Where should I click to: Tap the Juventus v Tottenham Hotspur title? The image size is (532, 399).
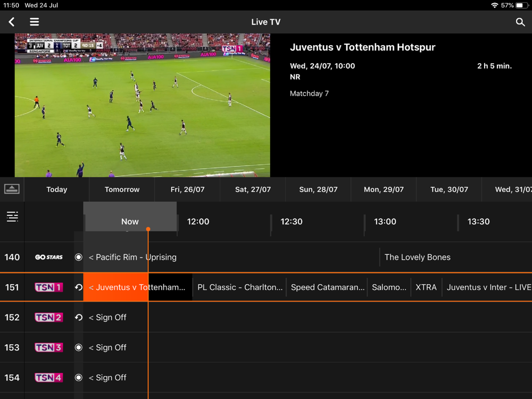tap(362, 47)
